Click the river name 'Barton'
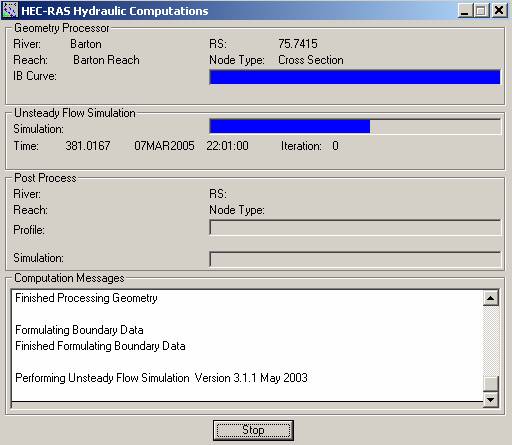The width and height of the screenshot is (512, 445). pos(86,44)
